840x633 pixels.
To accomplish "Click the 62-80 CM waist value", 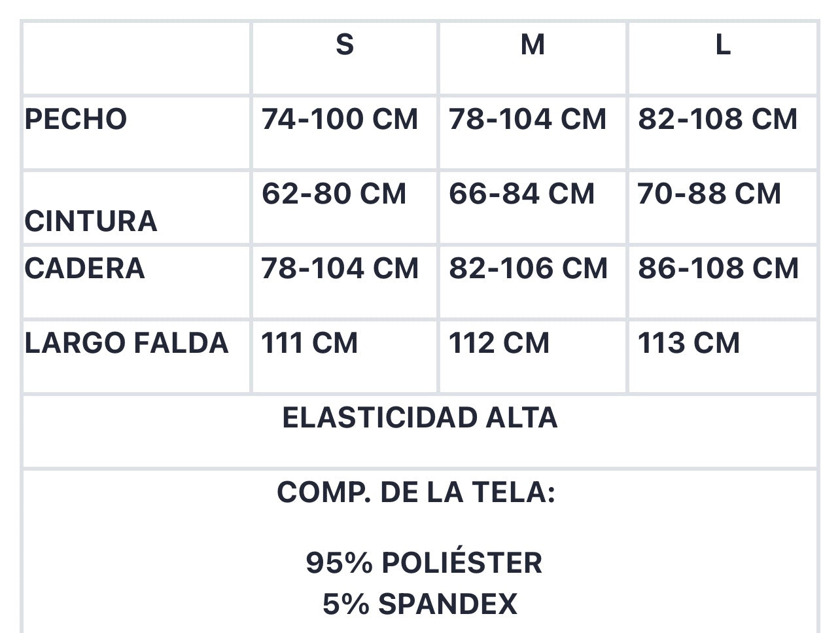I will (334, 194).
